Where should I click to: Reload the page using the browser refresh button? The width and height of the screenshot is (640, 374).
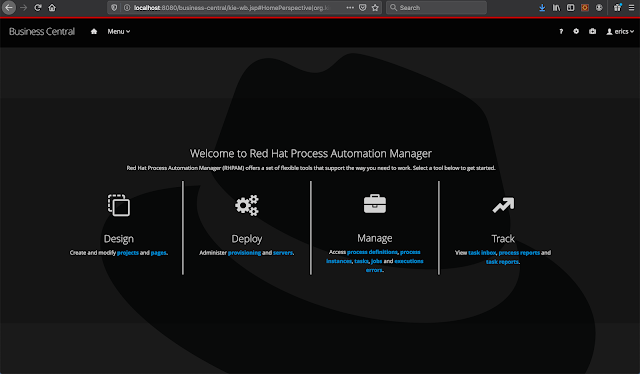pos(38,8)
